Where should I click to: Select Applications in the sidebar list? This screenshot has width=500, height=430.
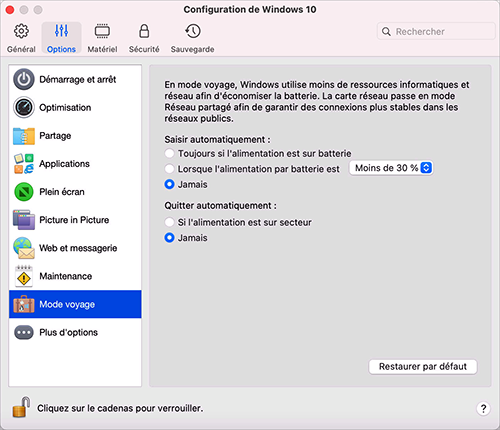coord(75,164)
